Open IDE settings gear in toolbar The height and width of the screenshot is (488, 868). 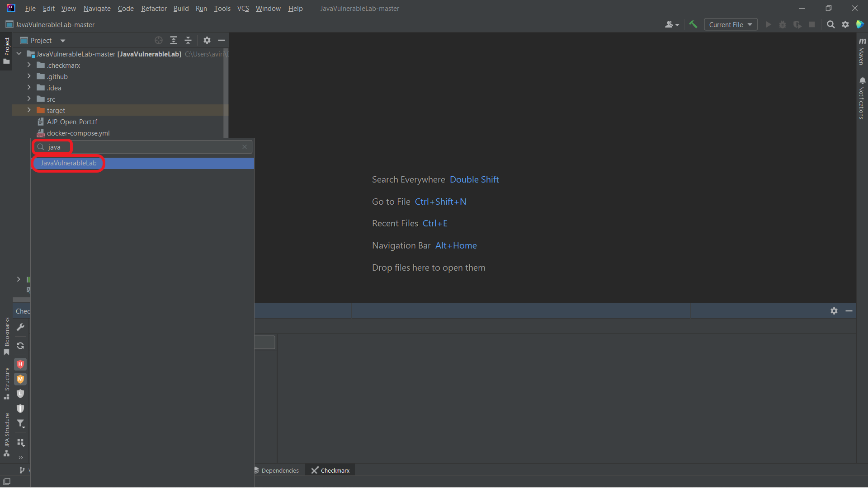[845, 24]
